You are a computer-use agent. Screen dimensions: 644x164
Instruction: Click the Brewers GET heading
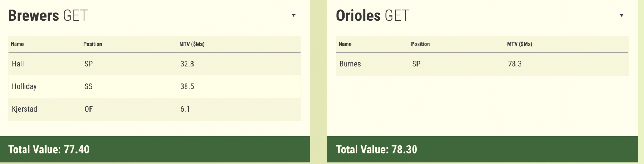click(48, 15)
